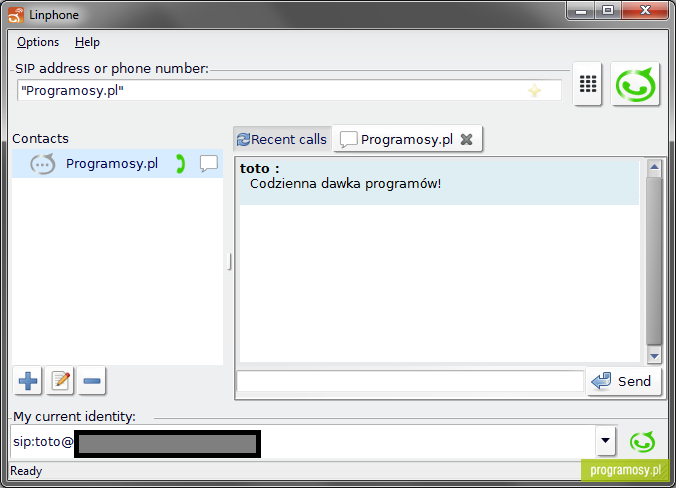
Task: Click the chat scrollbar up arrow
Action: click(654, 168)
